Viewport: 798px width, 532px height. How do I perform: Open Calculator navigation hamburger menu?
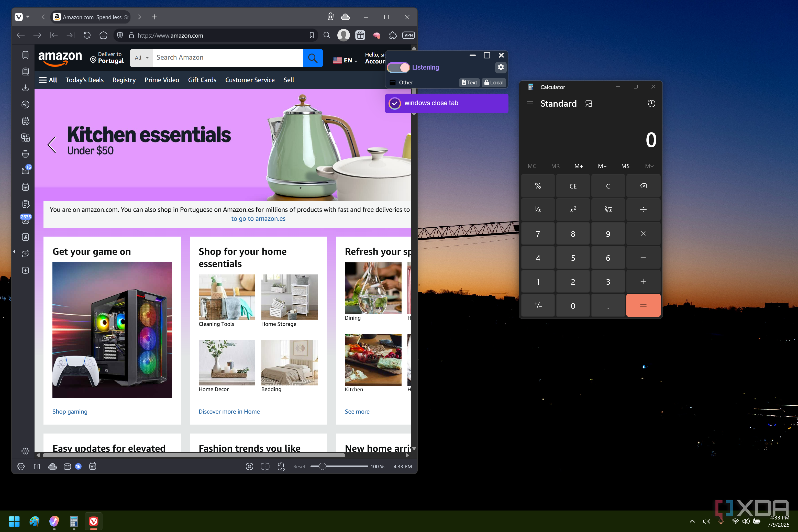pyautogui.click(x=530, y=104)
